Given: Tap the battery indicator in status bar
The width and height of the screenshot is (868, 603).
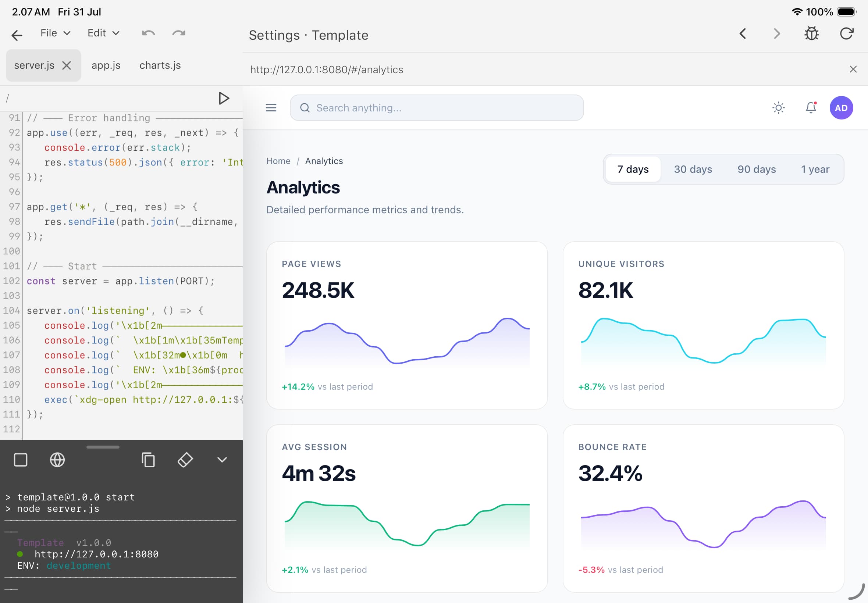Looking at the screenshot, I should (x=846, y=12).
